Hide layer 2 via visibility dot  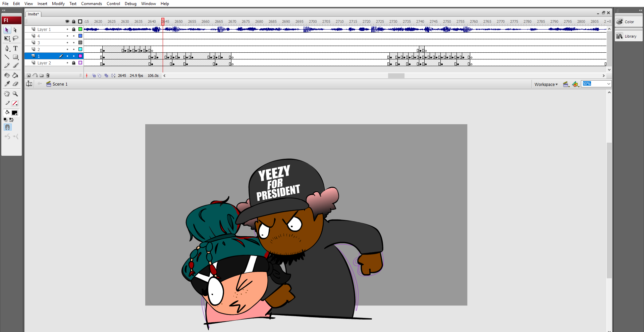[x=67, y=49]
